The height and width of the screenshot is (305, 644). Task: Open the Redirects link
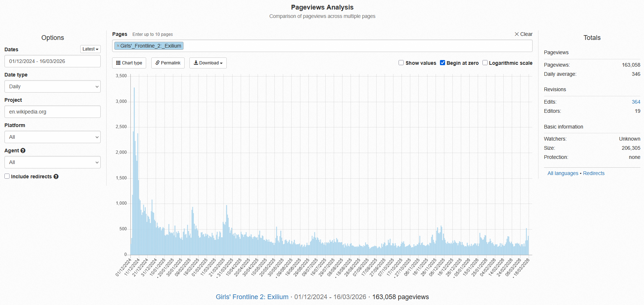pos(594,173)
